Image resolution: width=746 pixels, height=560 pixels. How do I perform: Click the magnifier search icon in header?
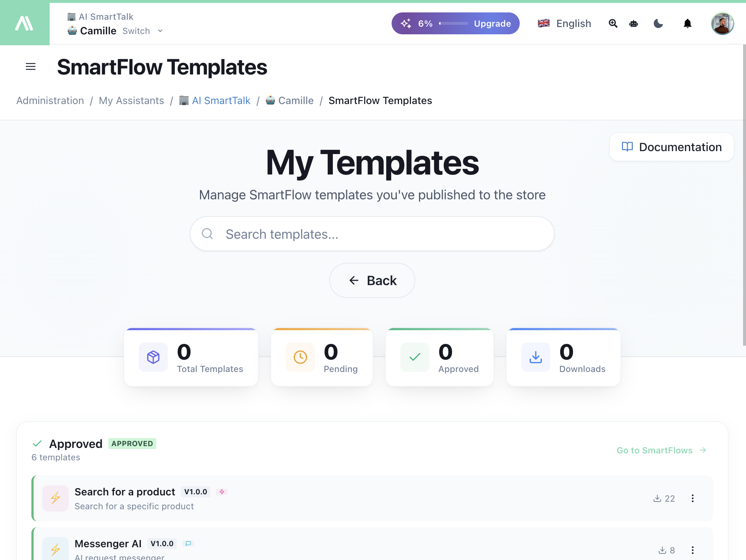(613, 24)
